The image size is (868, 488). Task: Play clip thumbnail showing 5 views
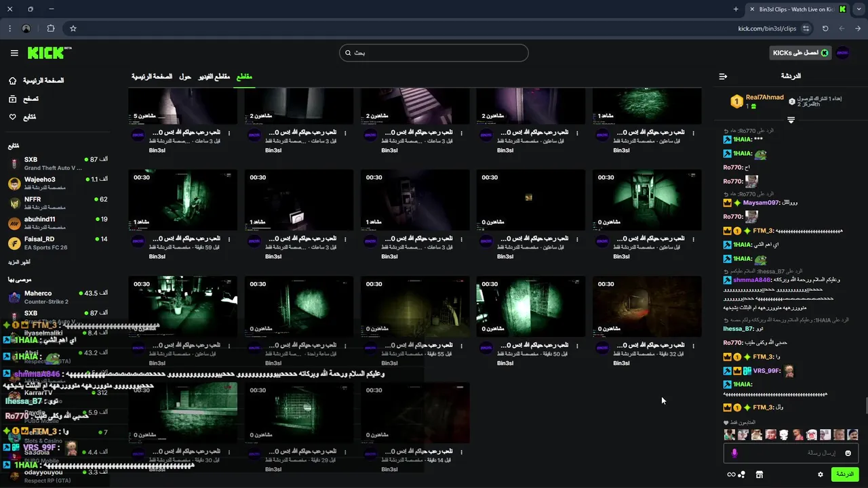tap(183, 106)
